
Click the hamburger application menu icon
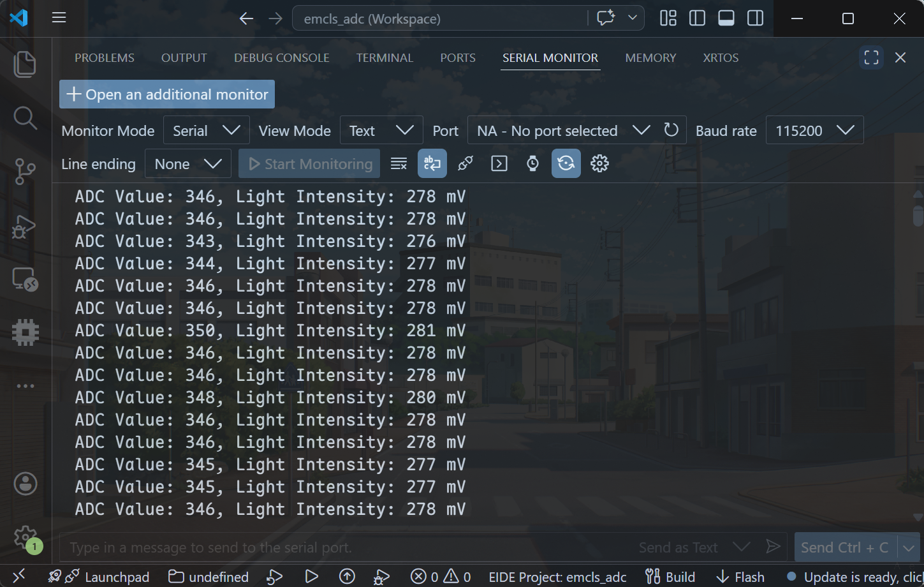(59, 18)
